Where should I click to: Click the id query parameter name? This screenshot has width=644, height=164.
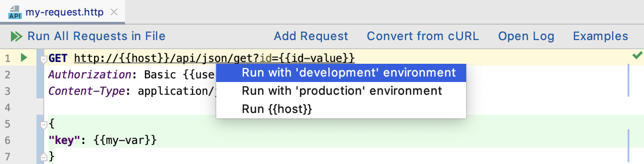pyautogui.click(x=265, y=58)
